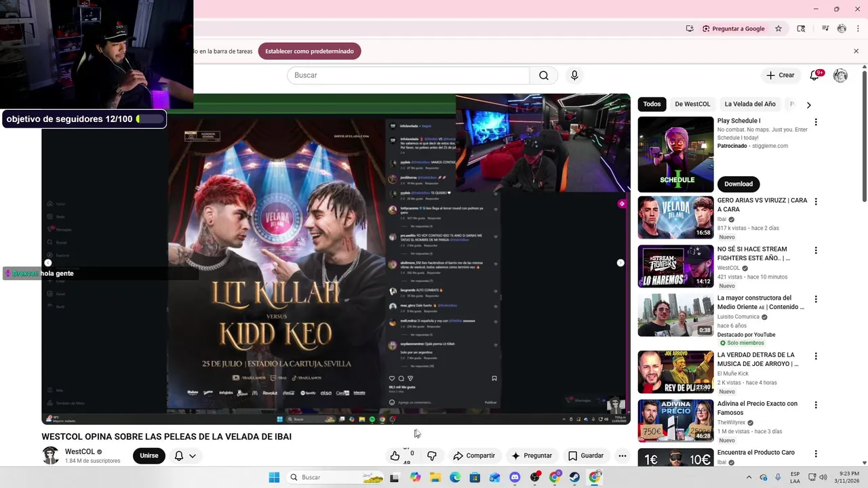The image size is (868, 488).
Task: Open Copilot from the taskbar
Action: pos(415,477)
